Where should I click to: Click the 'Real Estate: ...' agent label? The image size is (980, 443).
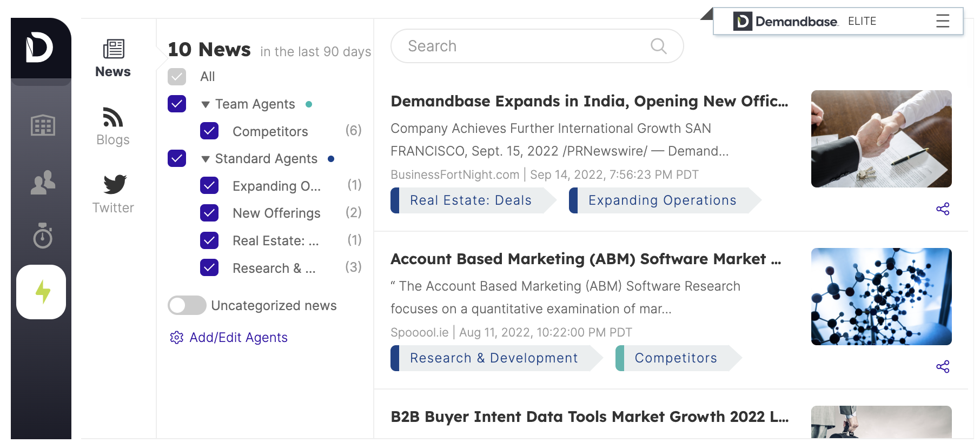coord(276,240)
